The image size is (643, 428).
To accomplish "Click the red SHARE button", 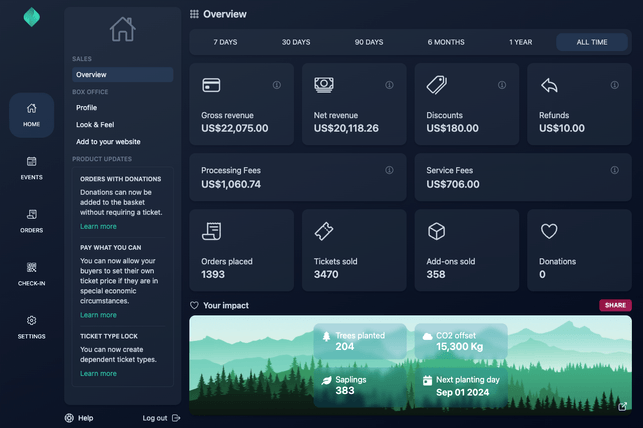I will pyautogui.click(x=615, y=305).
